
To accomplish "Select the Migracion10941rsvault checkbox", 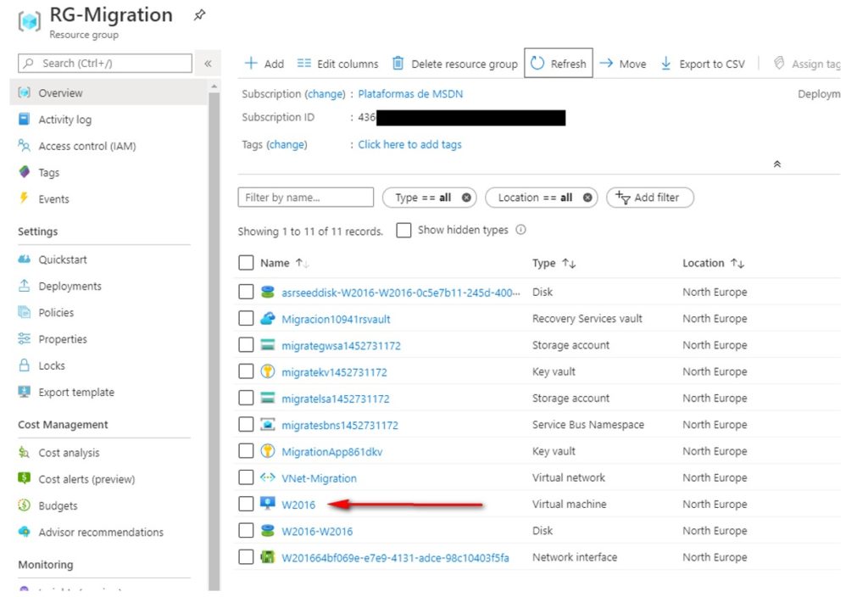I will [x=246, y=318].
